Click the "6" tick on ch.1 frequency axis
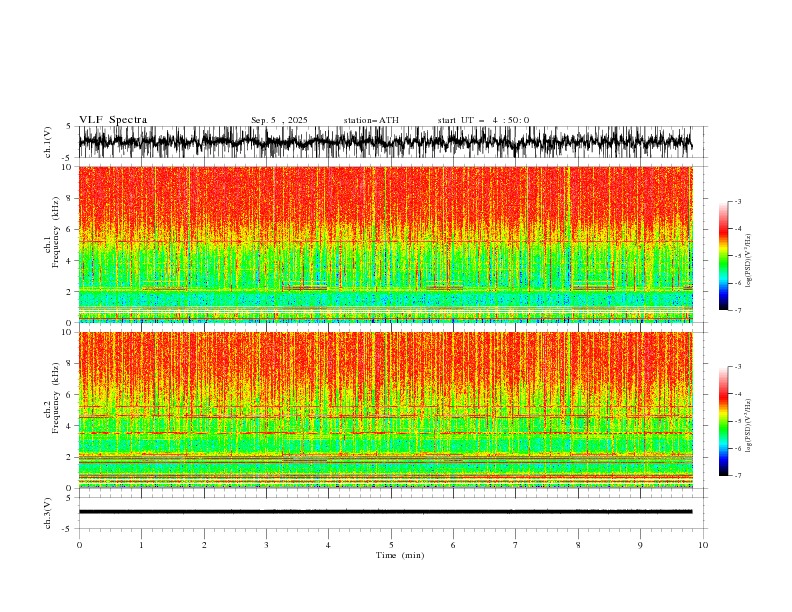Screen dimensions: 792x612 (x=70, y=229)
